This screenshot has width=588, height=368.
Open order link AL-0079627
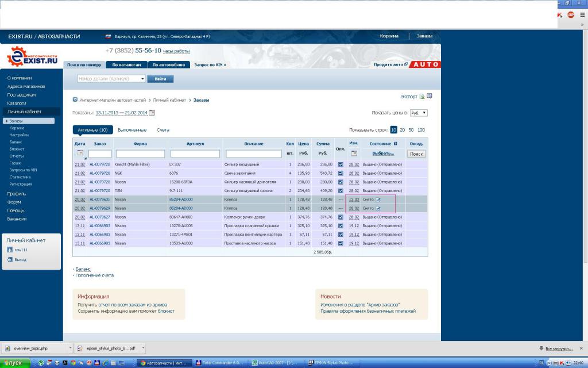pos(100,217)
